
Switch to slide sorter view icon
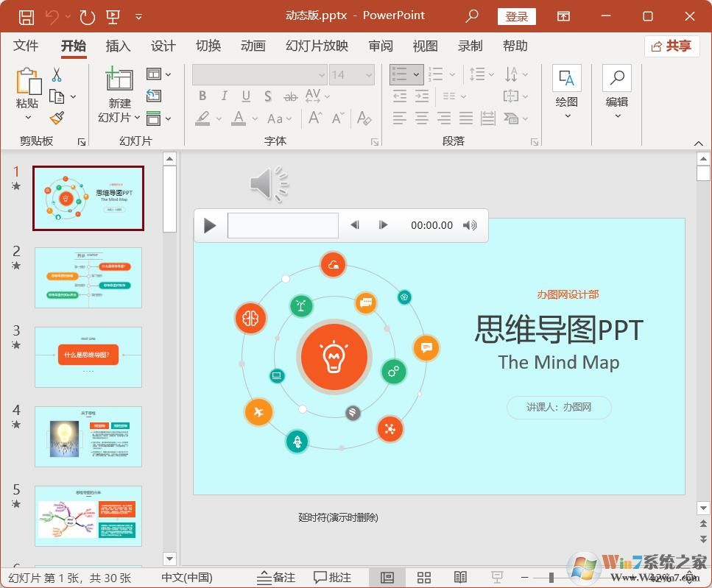424,578
